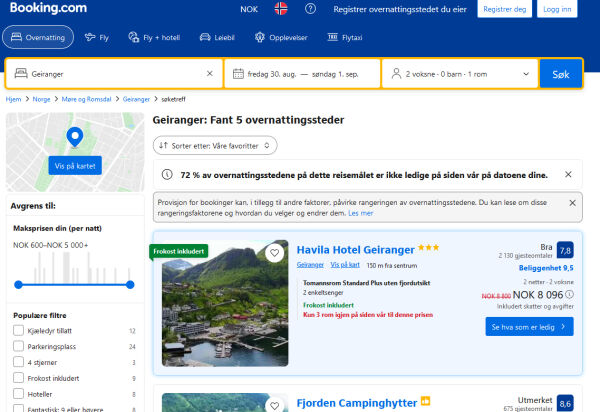
Task: Click Vis på kart link under Havila
Action: (345, 265)
